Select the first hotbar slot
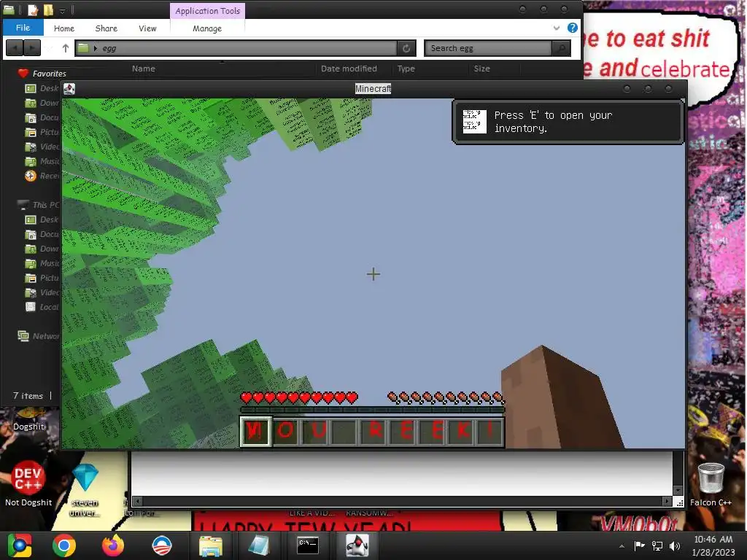 255,431
